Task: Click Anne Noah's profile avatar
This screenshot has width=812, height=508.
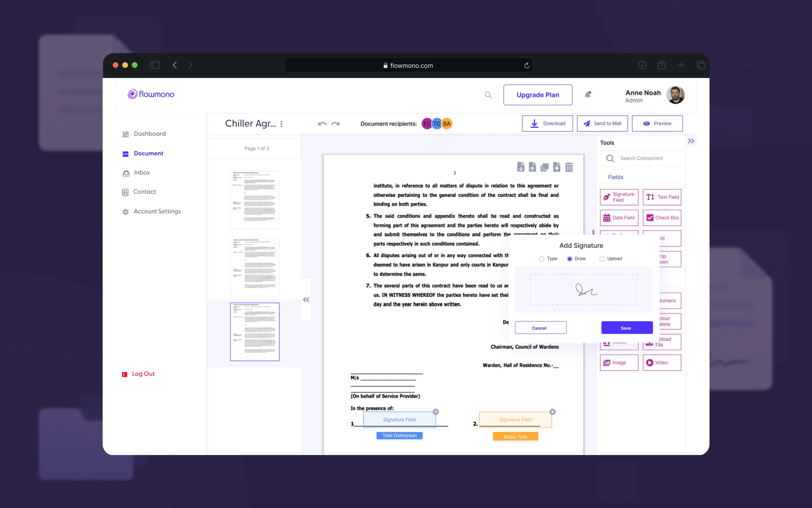Action: [675, 95]
